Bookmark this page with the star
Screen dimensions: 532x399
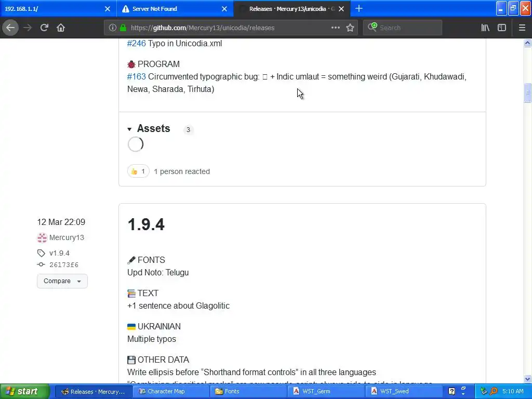coord(350,28)
